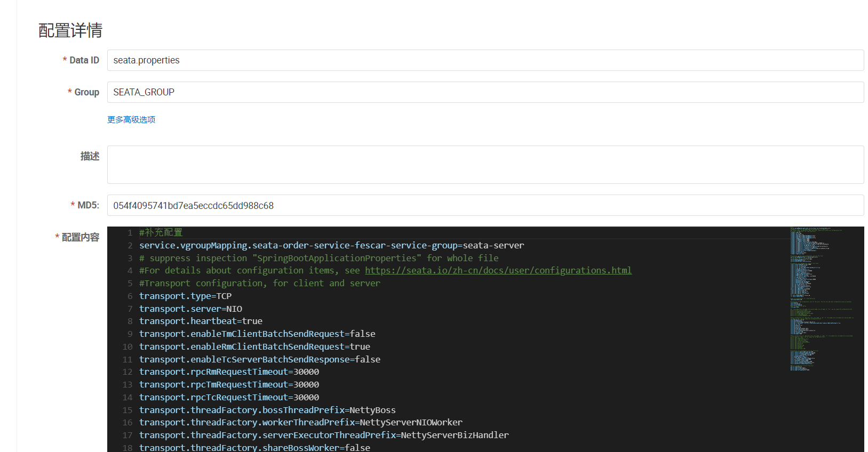Select the line 'transport.server=NIO'
868x452 pixels.
(190, 309)
